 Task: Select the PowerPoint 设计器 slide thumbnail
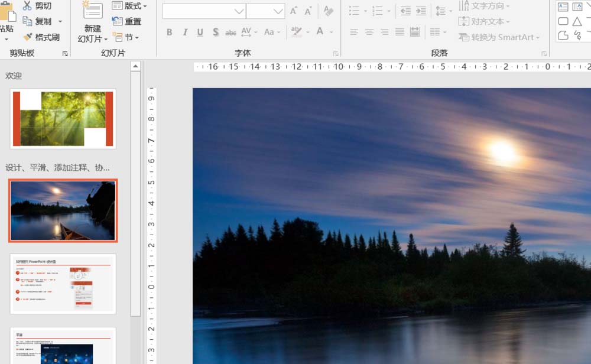pyautogui.click(x=63, y=284)
